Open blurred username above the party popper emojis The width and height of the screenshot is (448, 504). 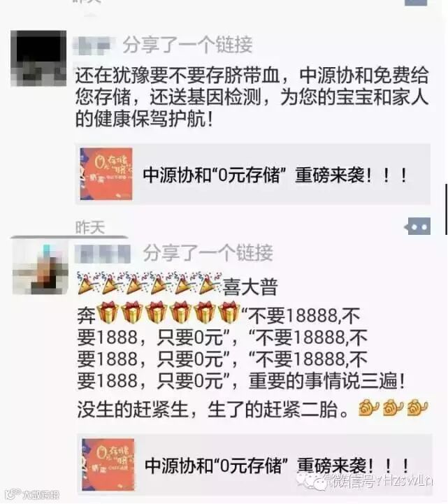point(103,254)
